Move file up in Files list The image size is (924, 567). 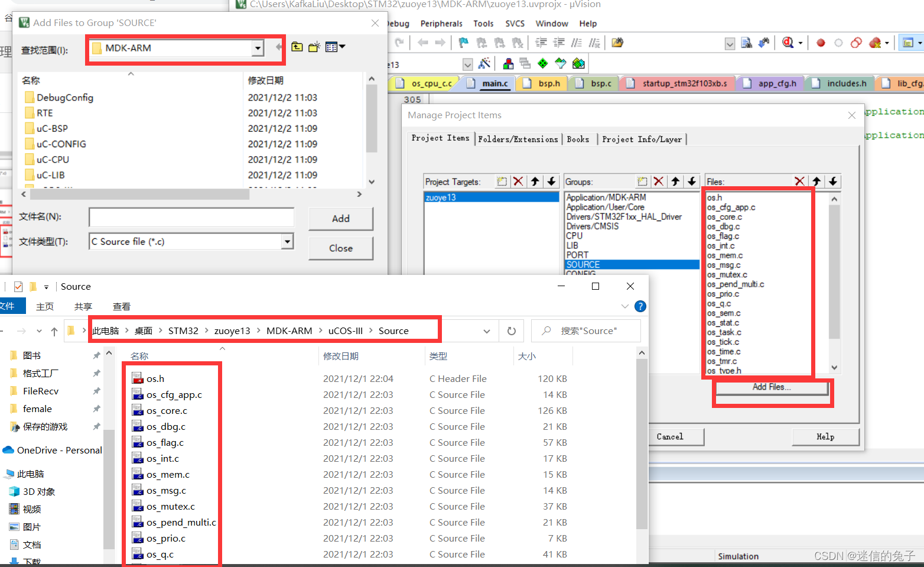[816, 182]
